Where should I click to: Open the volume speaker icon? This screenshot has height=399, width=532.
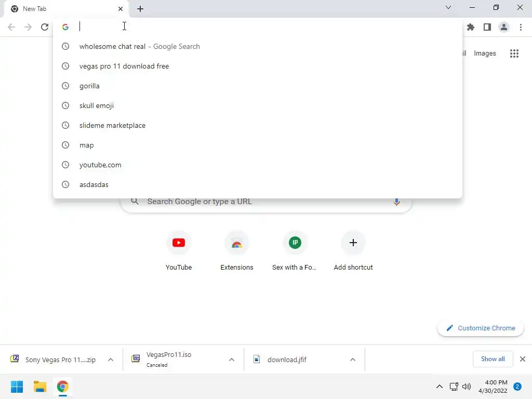point(467,387)
